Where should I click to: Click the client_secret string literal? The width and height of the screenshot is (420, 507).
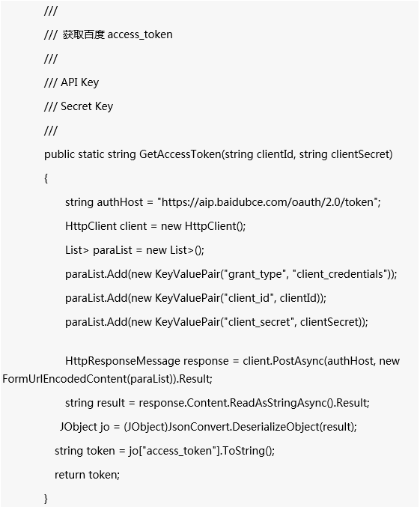(259, 322)
